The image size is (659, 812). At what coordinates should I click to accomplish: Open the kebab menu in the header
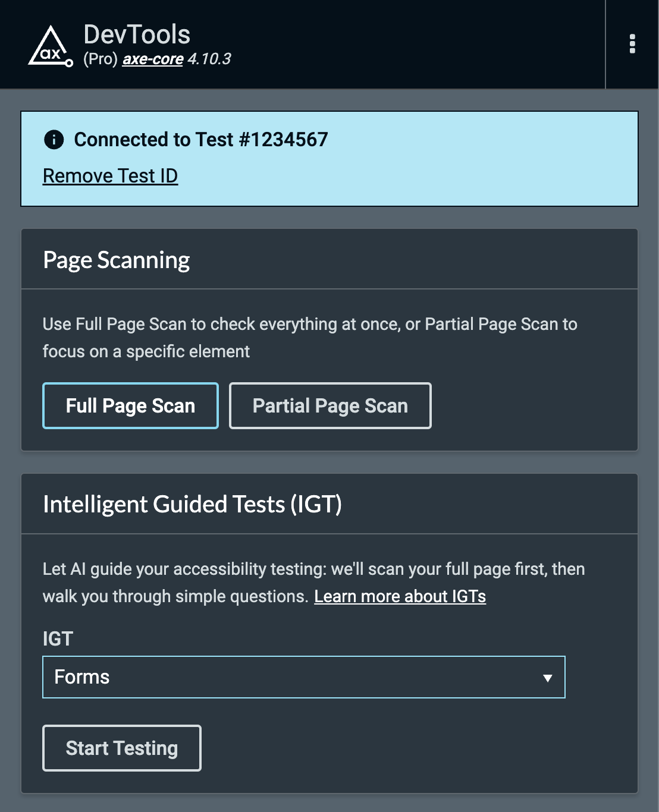tap(632, 44)
